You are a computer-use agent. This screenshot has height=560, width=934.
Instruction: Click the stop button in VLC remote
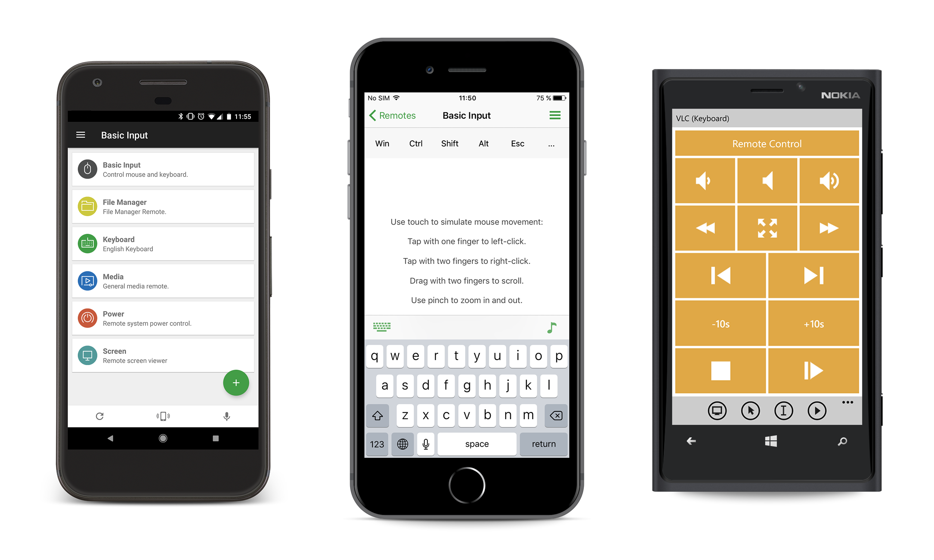click(x=721, y=371)
